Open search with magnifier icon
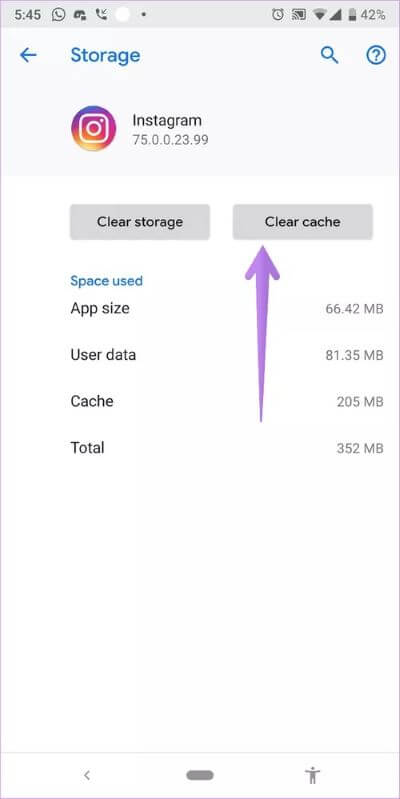This screenshot has width=400, height=799. [x=329, y=55]
